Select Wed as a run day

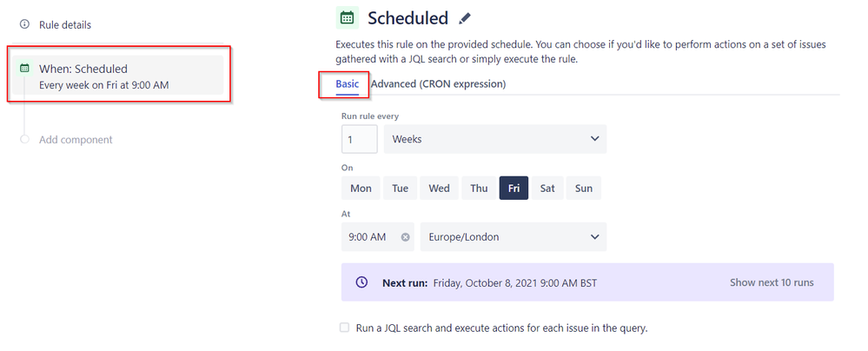(439, 188)
